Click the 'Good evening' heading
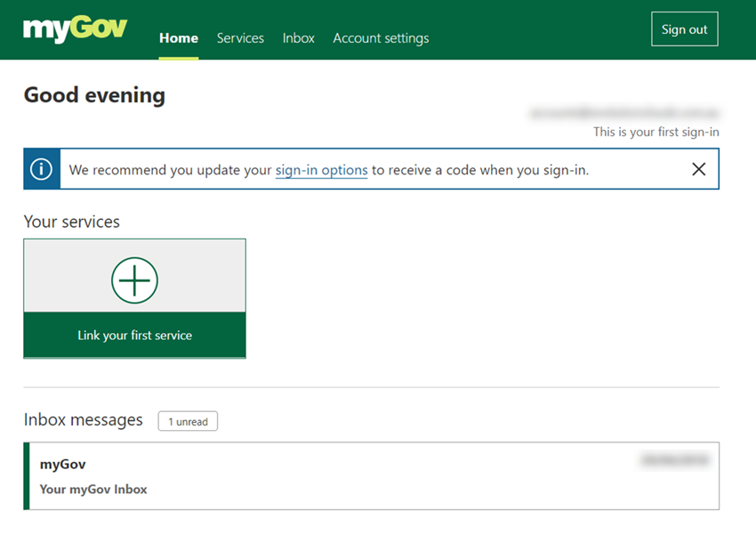Viewport: 756px width, 543px height. pos(94,95)
